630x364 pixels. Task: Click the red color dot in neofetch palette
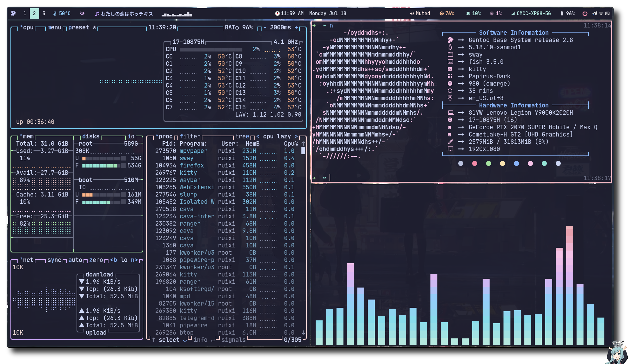[x=474, y=163]
